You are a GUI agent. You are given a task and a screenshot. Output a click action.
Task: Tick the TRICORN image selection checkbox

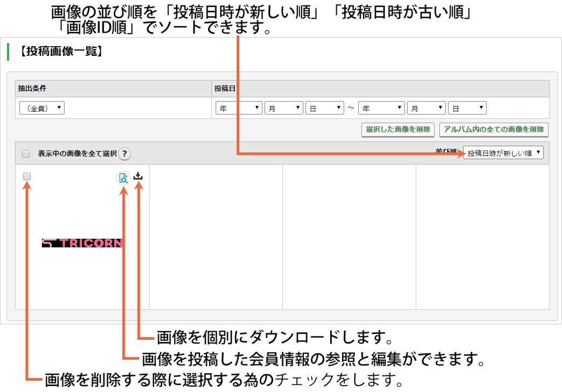[x=27, y=176]
